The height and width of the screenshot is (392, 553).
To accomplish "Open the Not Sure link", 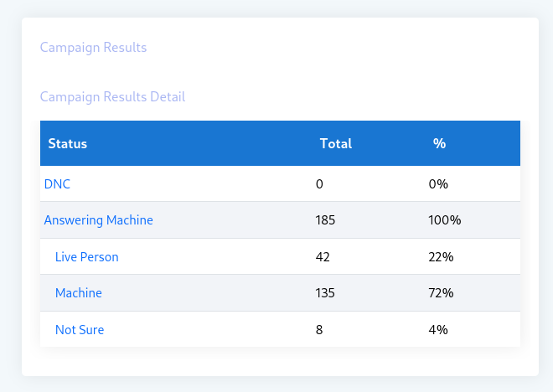I will point(80,330).
